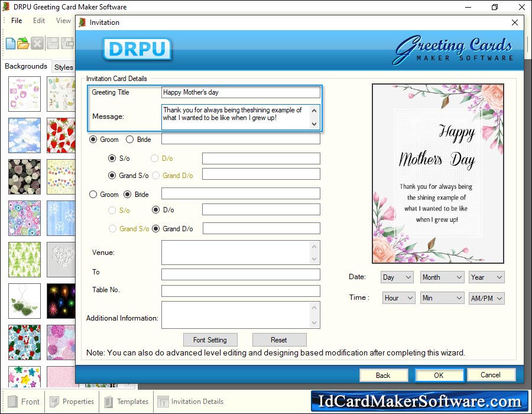Select the blue clouds background thumbnail
This screenshot has width=532, height=414.
coord(24,135)
